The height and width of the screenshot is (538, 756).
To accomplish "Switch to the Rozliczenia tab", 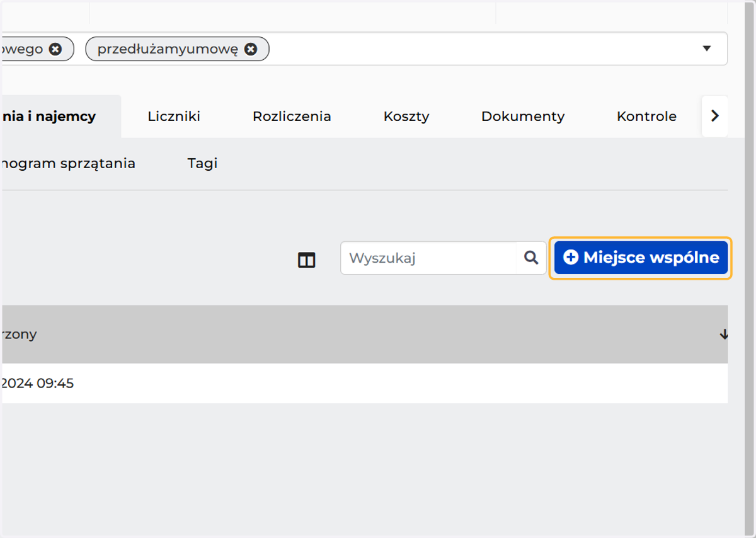I will 292,117.
